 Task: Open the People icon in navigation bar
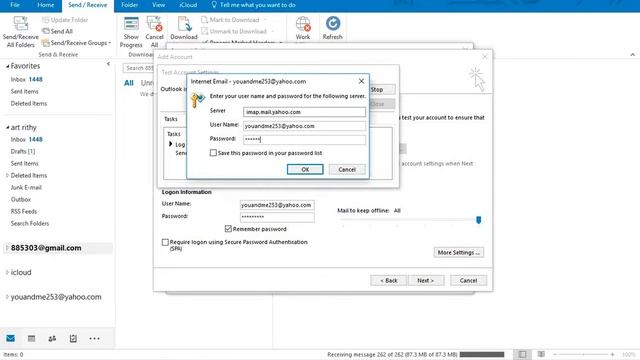click(52, 338)
